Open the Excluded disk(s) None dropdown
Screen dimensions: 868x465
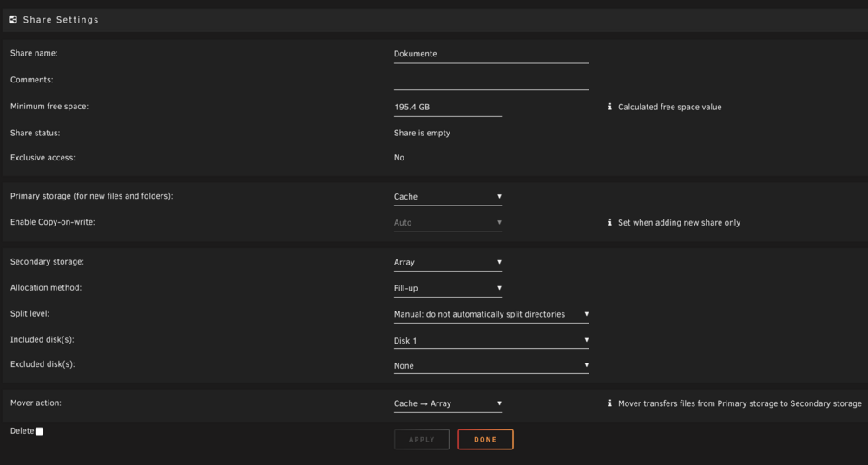coord(491,366)
